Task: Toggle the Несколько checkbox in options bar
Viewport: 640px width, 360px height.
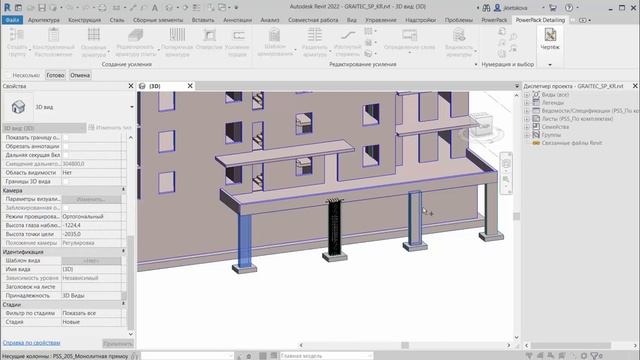Action: coord(8,76)
